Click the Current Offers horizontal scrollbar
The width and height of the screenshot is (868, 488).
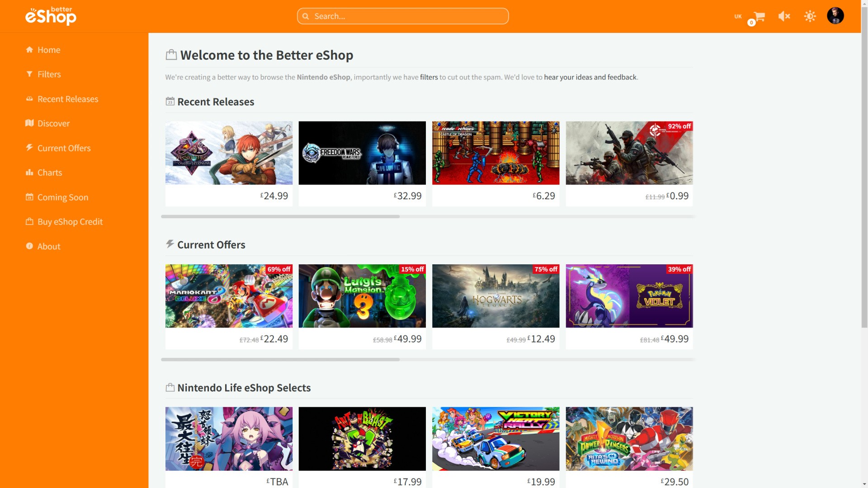tap(280, 360)
